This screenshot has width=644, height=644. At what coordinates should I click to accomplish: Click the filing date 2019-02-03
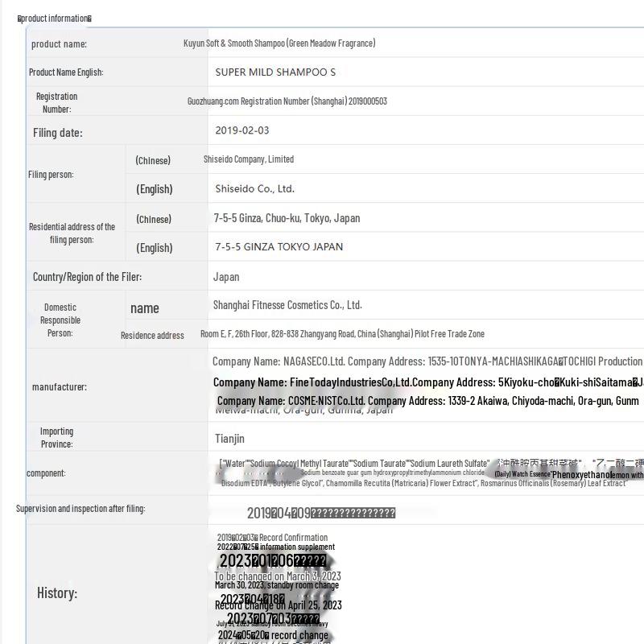242,130
